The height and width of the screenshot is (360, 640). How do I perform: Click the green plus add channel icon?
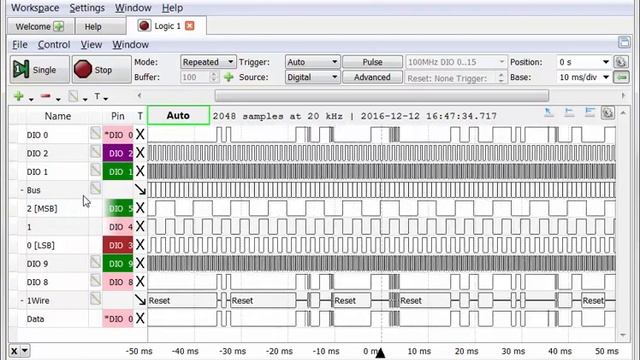18,96
